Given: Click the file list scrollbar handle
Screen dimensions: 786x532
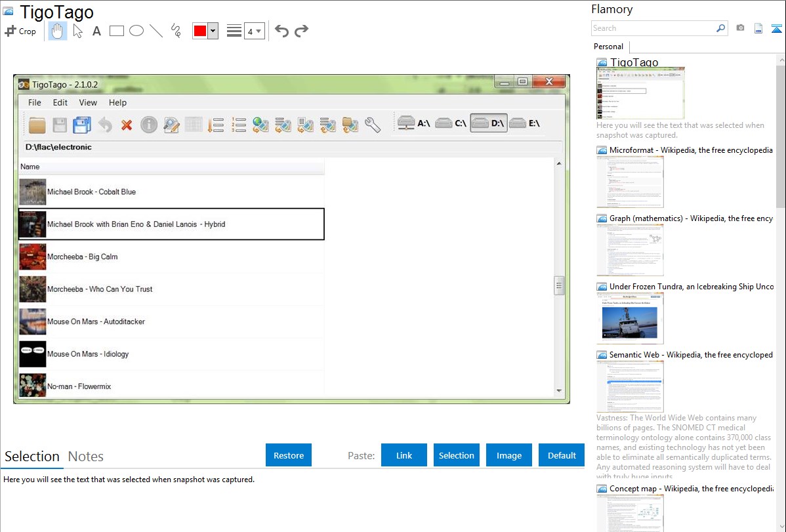Looking at the screenshot, I should tap(559, 286).
